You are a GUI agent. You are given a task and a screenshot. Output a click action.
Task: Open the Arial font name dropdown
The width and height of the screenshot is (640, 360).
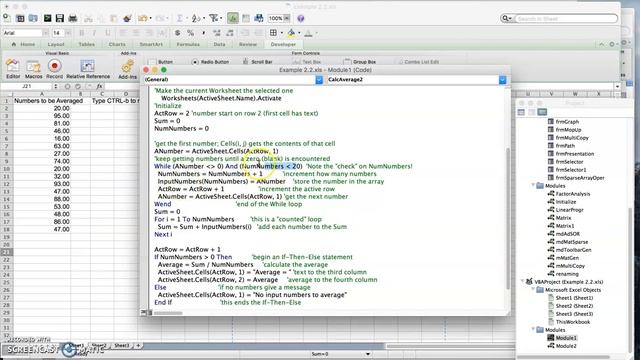[x=45, y=33]
